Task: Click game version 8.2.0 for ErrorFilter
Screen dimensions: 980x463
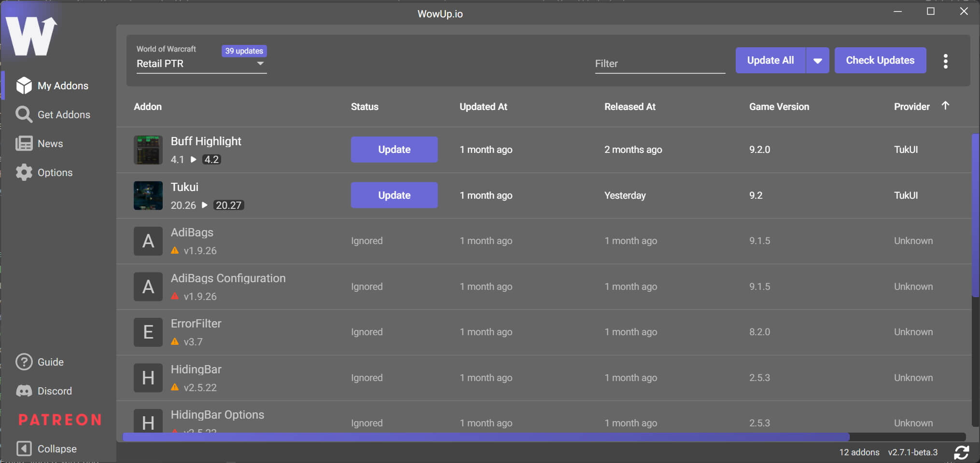Action: point(759,332)
